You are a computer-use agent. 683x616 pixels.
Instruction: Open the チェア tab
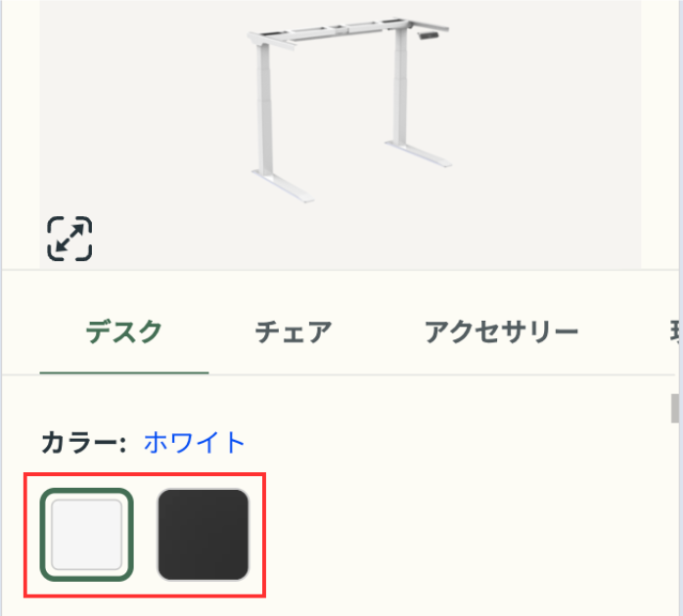point(294,332)
